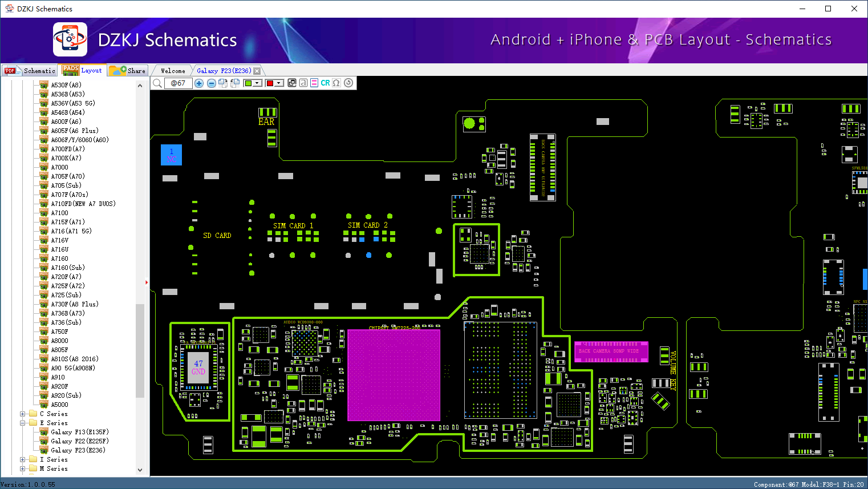
Task: Open Galaxy F13(E135F) in the tree
Action: [80, 432]
